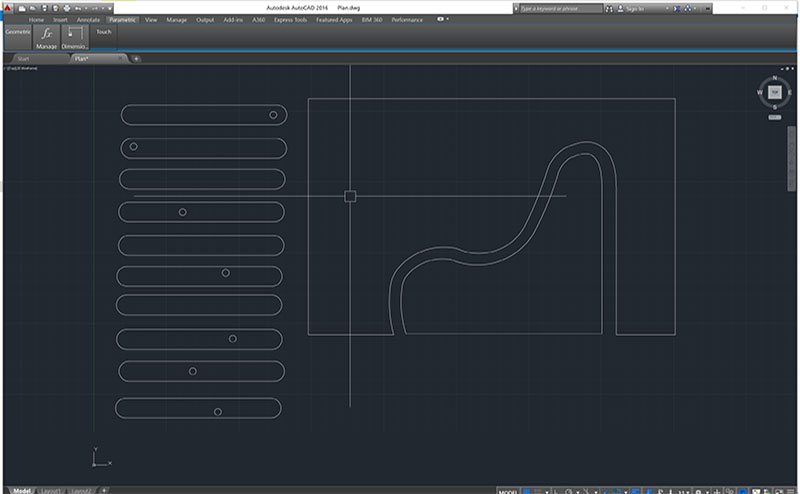Click the binoculars search icon
Image resolution: width=800 pixels, height=494 pixels.
(609, 9)
